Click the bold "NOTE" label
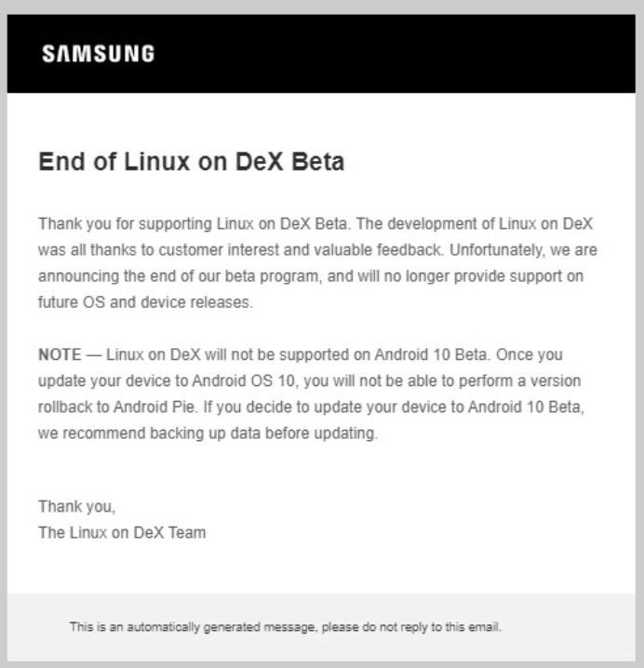Screen dimensions: 644x668 60,354
